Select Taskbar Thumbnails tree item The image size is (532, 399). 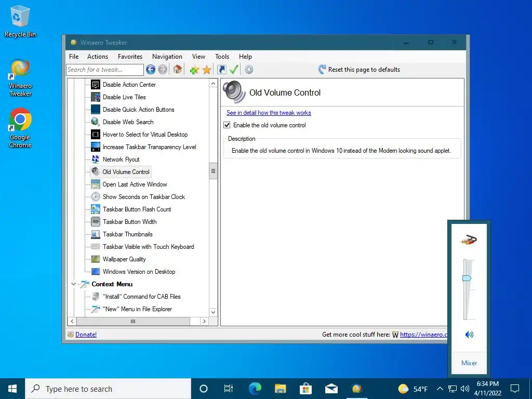coord(128,234)
